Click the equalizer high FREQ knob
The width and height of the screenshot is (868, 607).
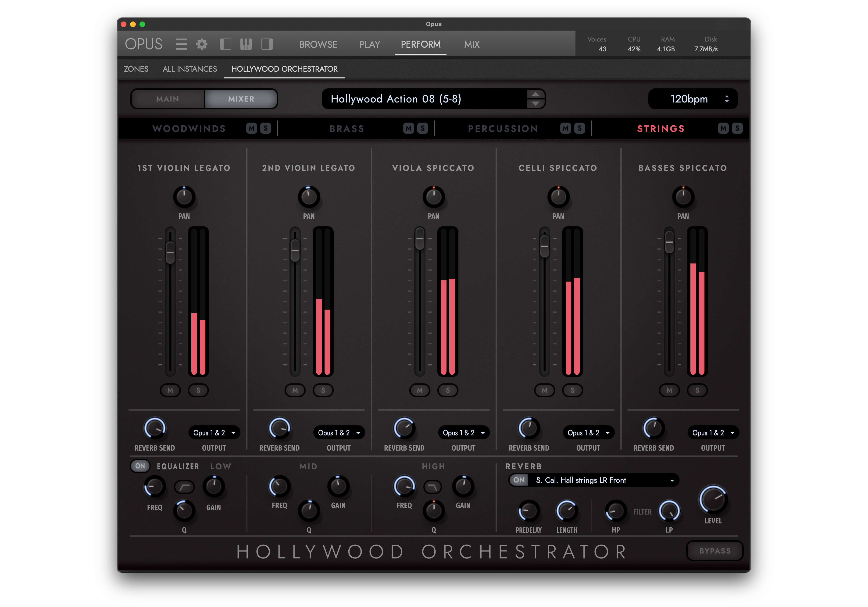click(x=404, y=487)
